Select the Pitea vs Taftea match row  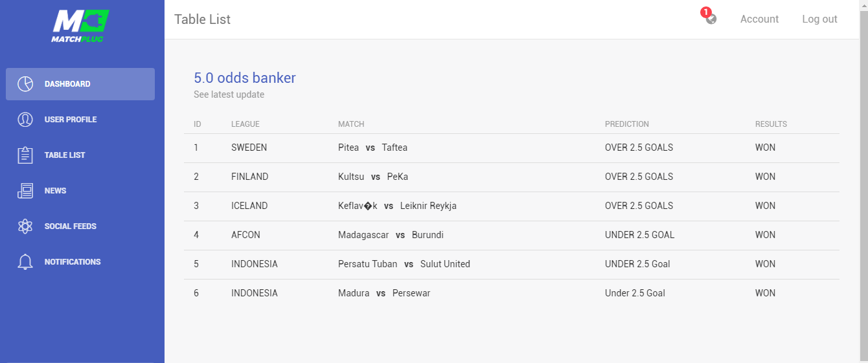point(372,148)
